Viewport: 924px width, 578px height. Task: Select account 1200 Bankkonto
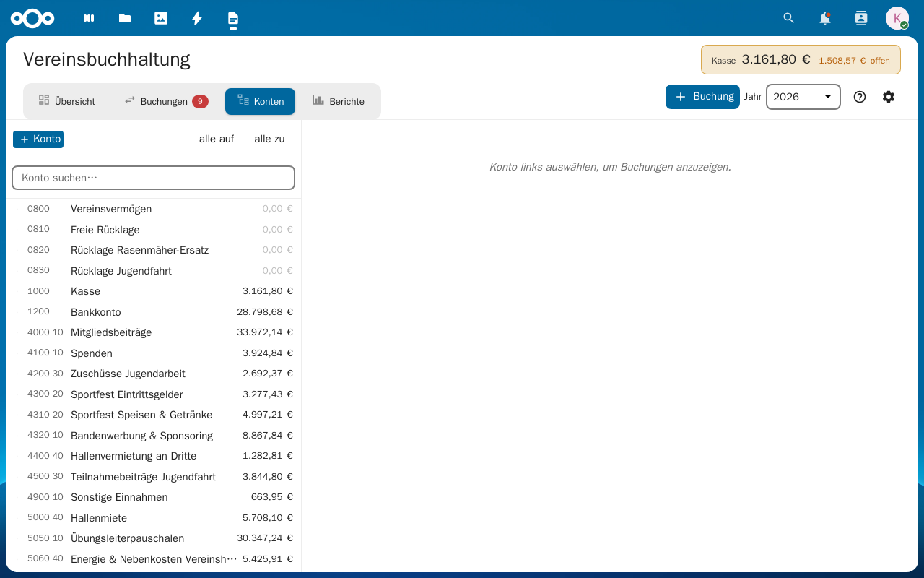[x=153, y=312]
